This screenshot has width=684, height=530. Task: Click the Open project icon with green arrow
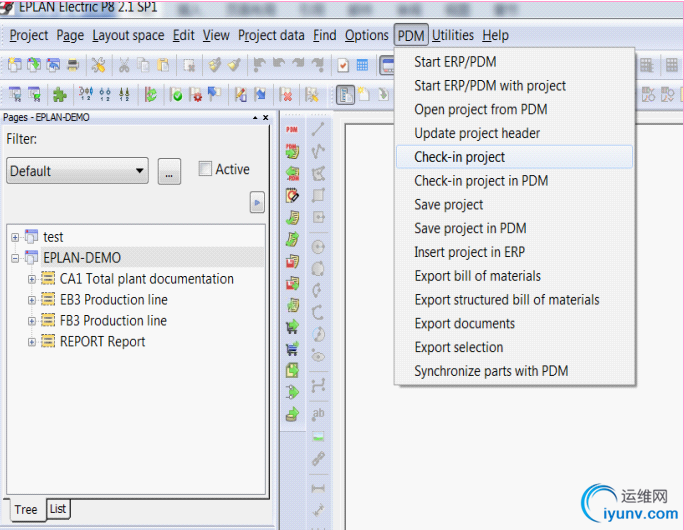[34, 65]
